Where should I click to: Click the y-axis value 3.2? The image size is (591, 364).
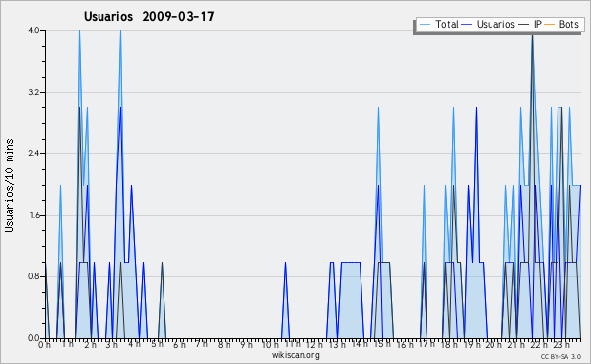33,92
